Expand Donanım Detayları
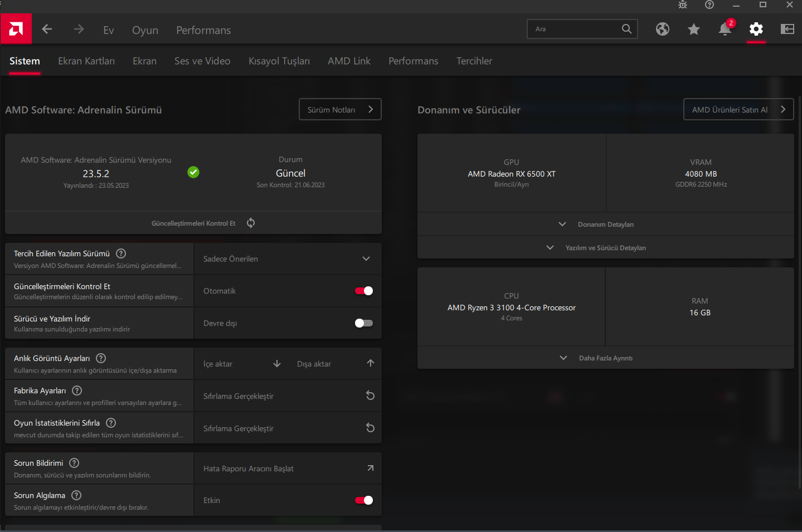Image resolution: width=802 pixels, height=532 pixels. pyautogui.click(x=605, y=224)
